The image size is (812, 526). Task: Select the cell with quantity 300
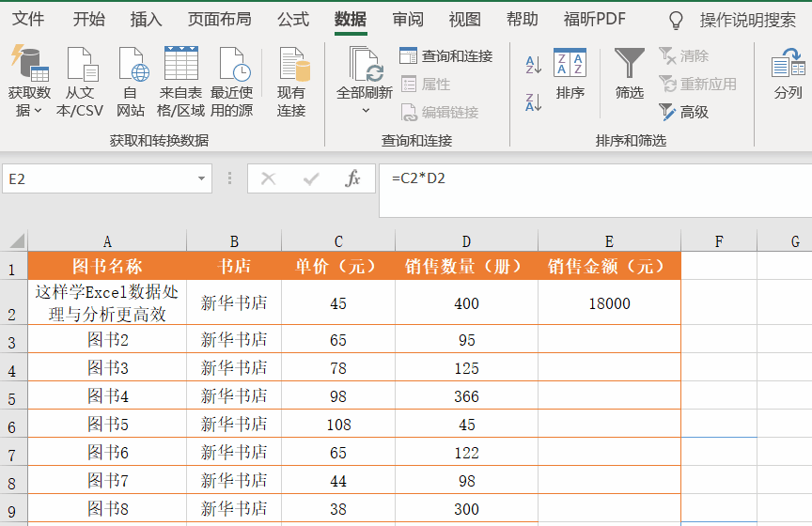(466, 508)
